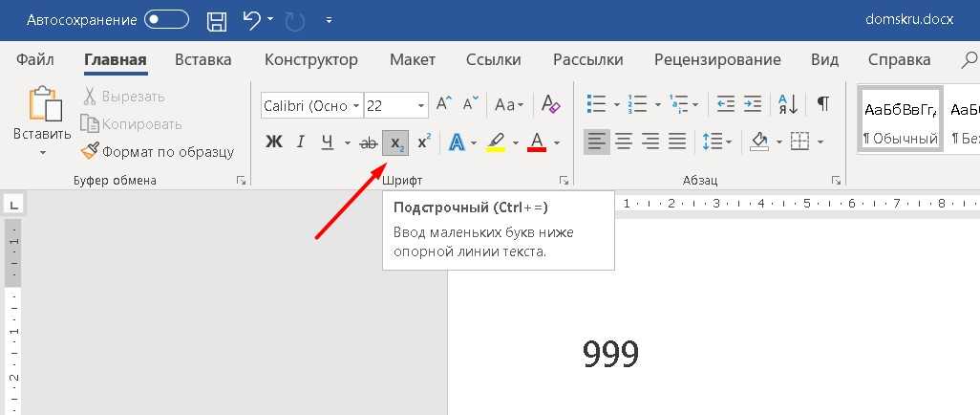Toggle subscript x₂ button
This screenshot has height=415, width=980.
[395, 143]
